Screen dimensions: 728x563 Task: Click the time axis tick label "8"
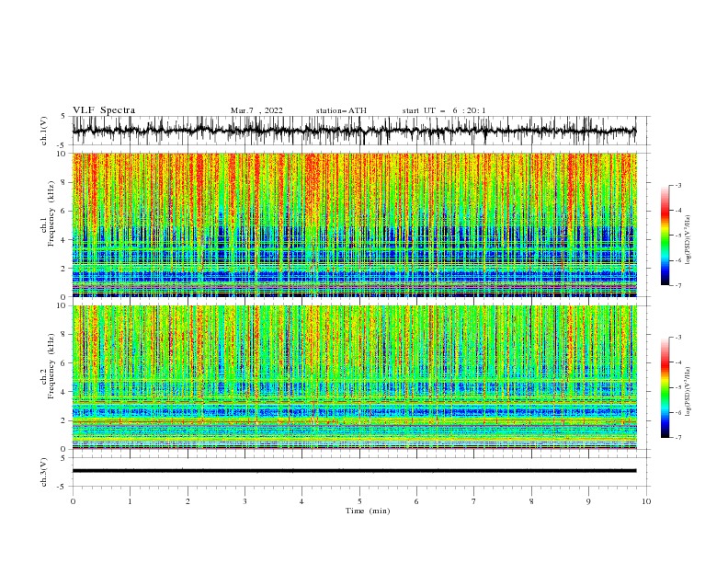pyautogui.click(x=531, y=501)
